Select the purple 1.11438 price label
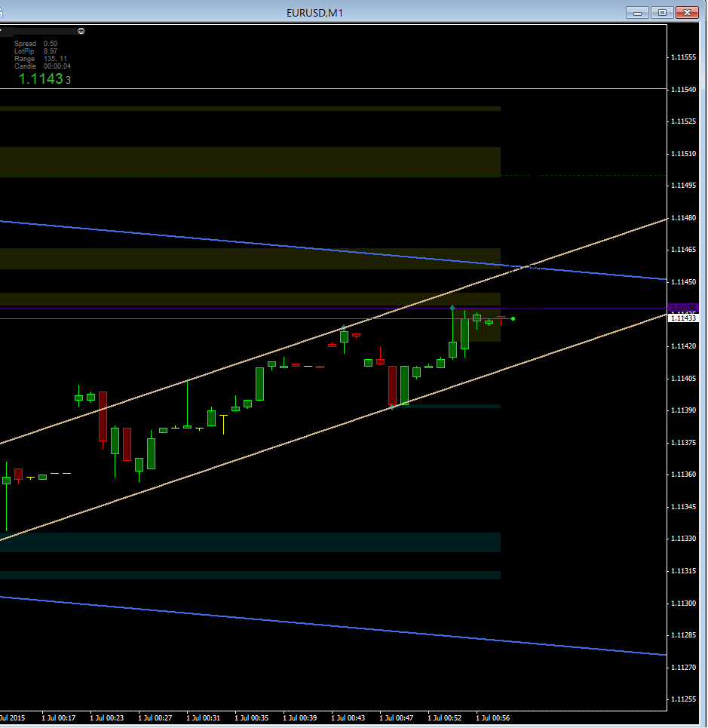The height and width of the screenshot is (728, 708). 683,307
